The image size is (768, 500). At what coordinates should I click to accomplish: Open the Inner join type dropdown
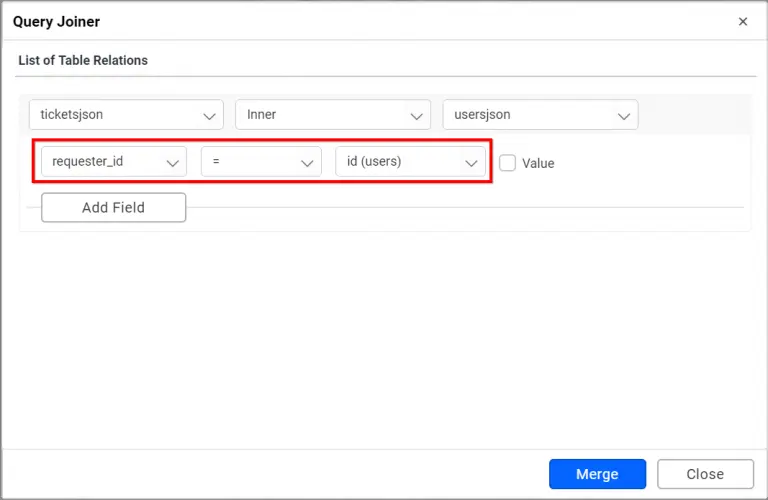pyautogui.click(x=332, y=115)
